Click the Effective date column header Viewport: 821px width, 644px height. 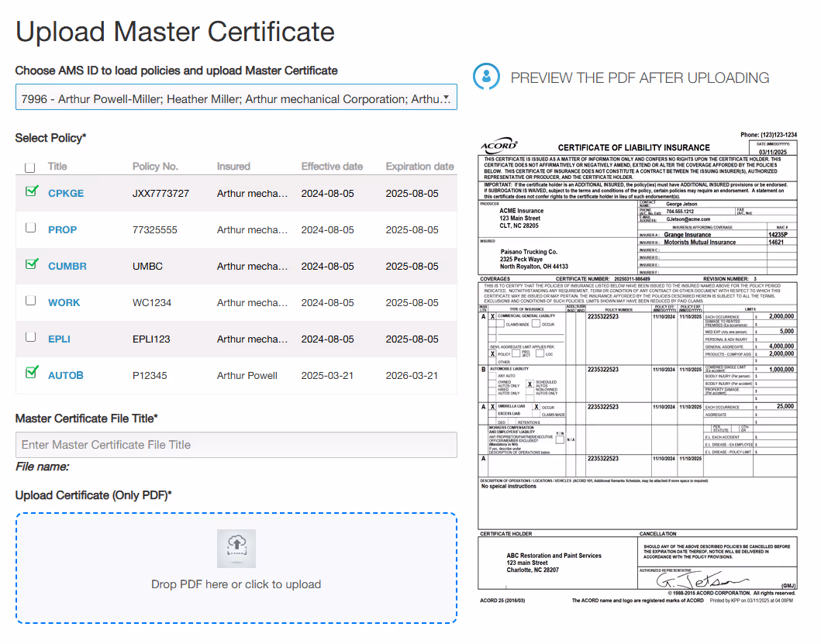(x=332, y=167)
